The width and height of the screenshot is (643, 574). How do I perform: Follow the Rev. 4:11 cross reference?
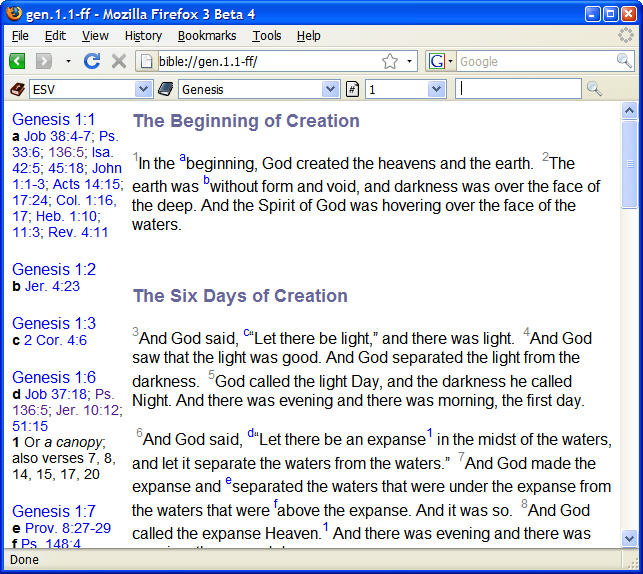click(x=78, y=232)
